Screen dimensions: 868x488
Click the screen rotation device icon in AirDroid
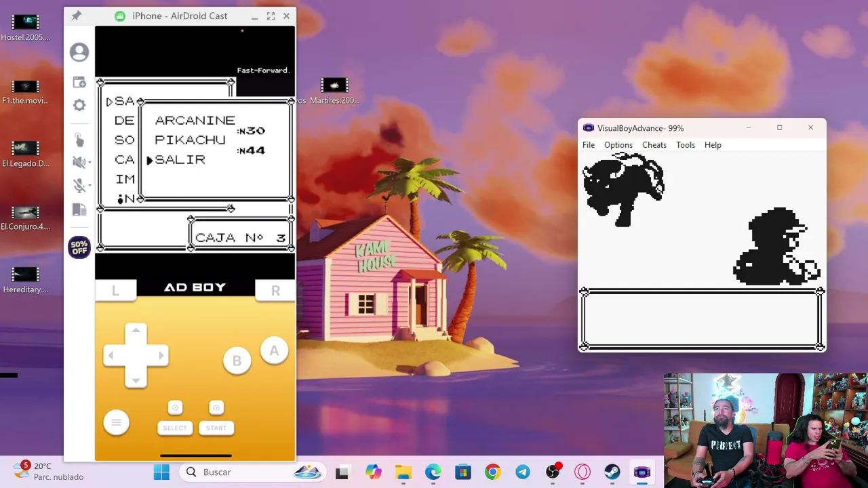pyautogui.click(x=79, y=209)
